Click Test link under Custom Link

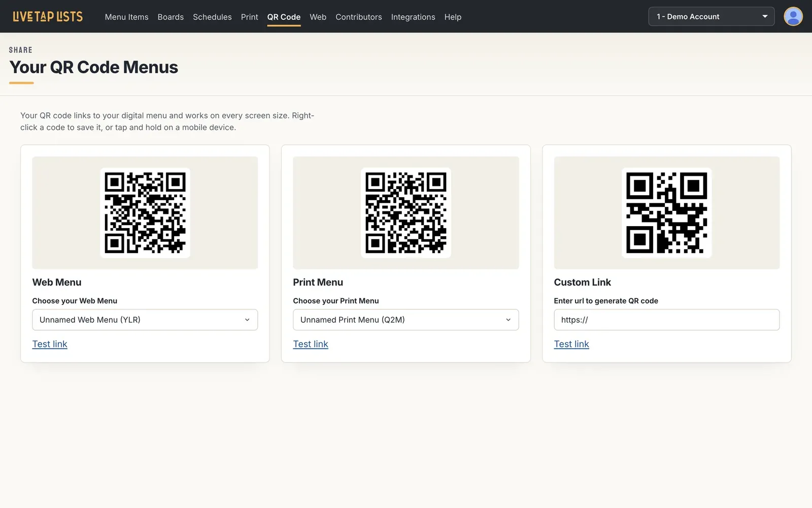click(x=571, y=344)
